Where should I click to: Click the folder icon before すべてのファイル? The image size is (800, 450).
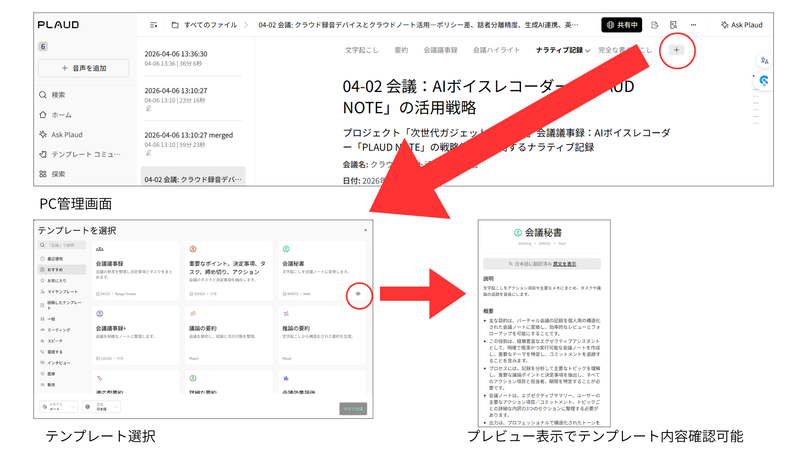(175, 24)
